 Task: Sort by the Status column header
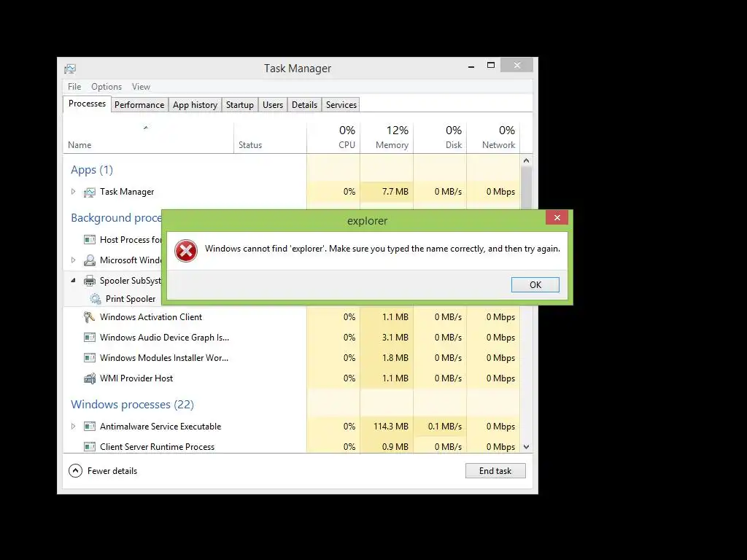(x=270, y=138)
